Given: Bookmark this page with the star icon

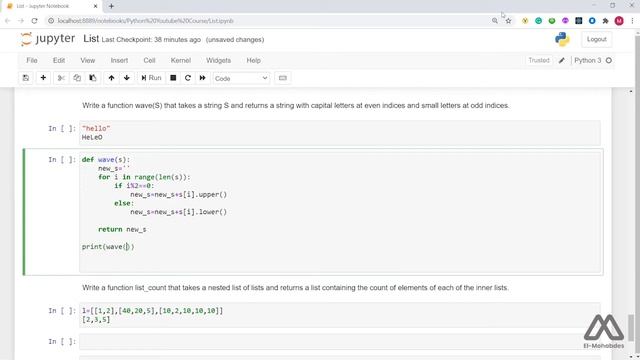Looking at the screenshot, I should tap(508, 21).
